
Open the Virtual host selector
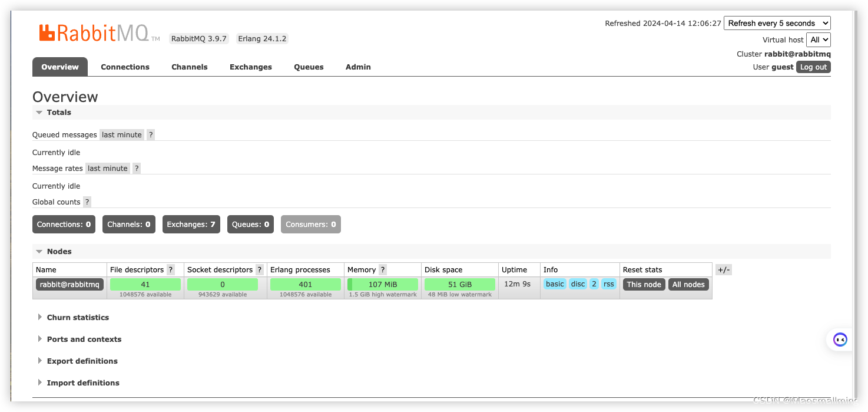coord(819,39)
